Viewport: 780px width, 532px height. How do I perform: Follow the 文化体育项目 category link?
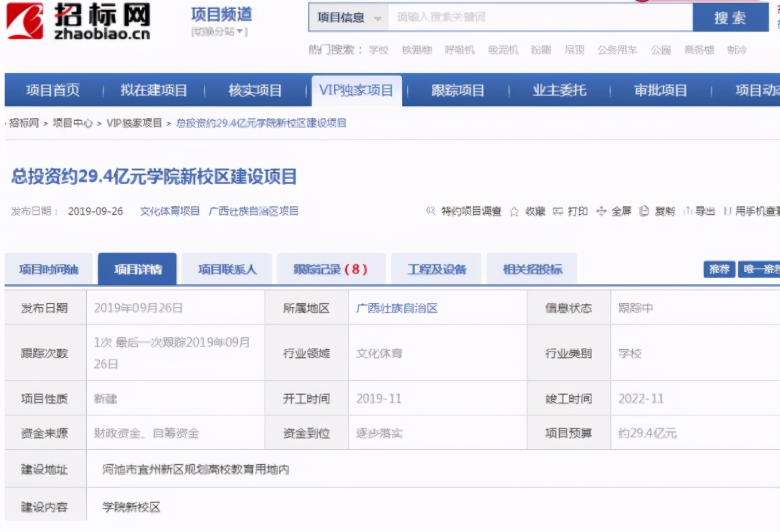169,211
